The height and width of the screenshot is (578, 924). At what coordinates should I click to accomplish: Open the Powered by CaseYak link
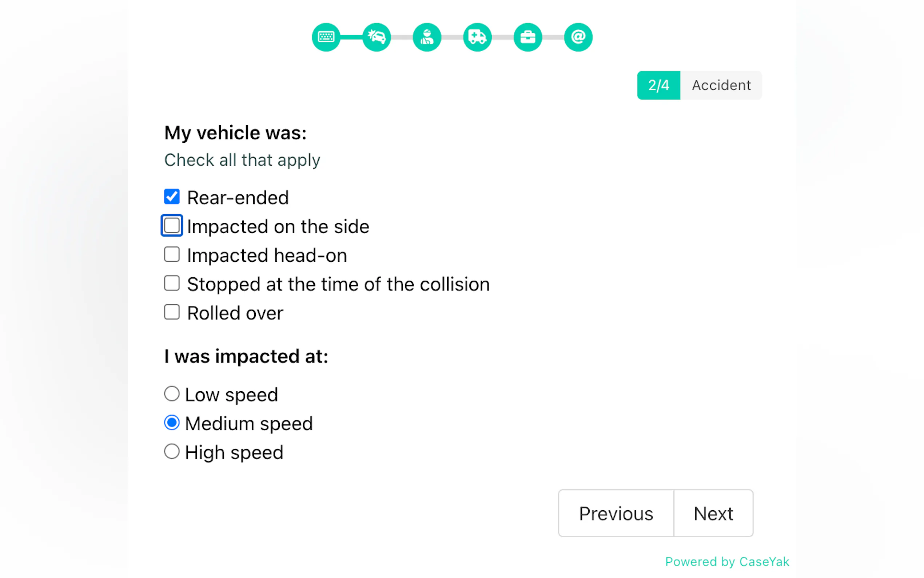[x=727, y=562]
